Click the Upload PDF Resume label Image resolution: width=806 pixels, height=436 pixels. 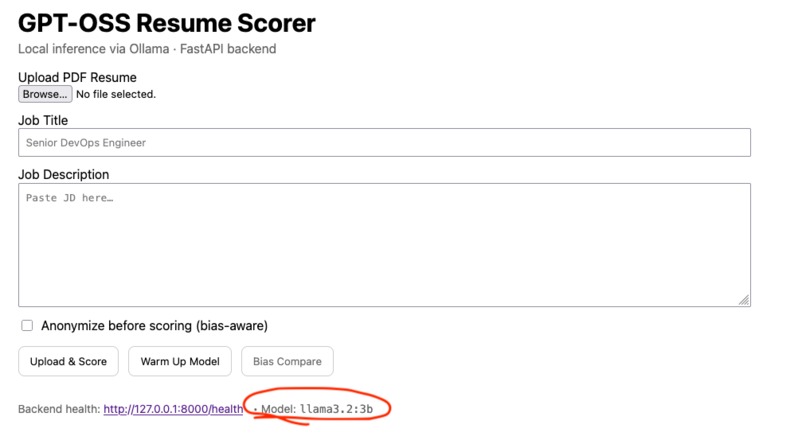pos(77,77)
